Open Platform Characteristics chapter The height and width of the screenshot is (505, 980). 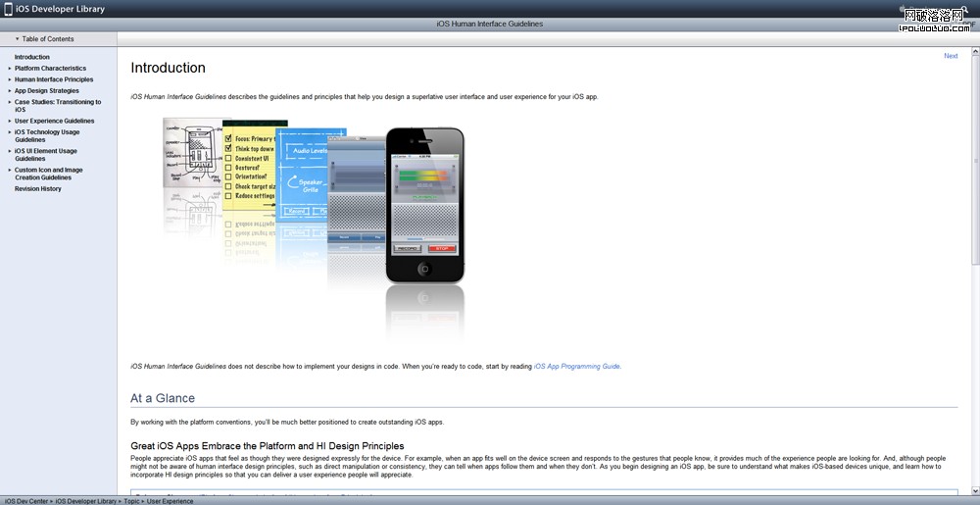(51, 68)
